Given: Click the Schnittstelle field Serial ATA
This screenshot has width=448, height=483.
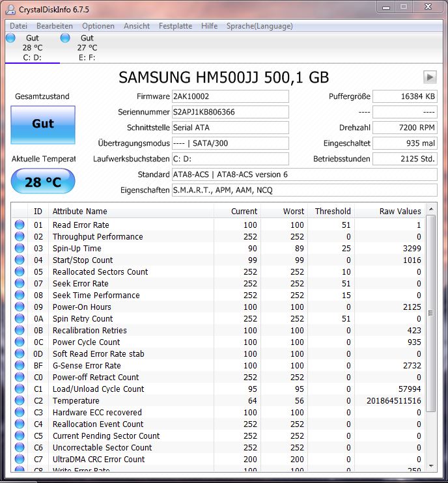Looking at the screenshot, I should click(x=230, y=128).
